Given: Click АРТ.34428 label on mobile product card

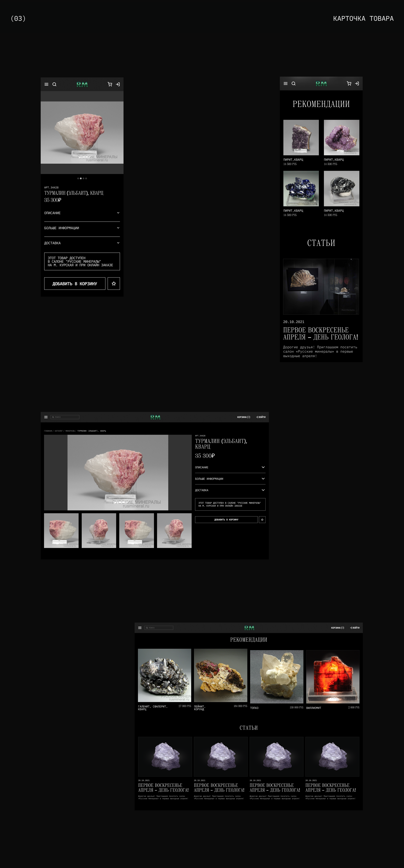Looking at the screenshot, I should [51, 188].
